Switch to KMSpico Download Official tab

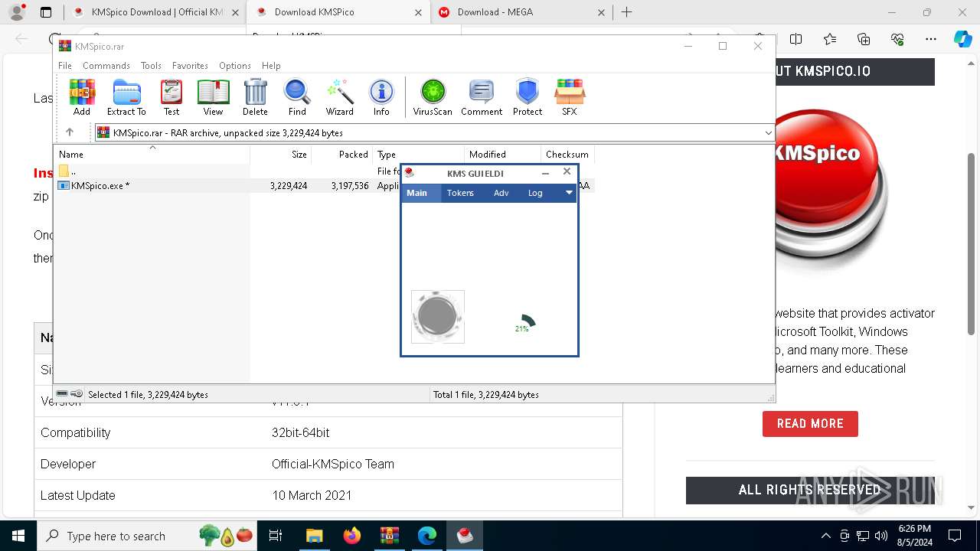point(156,12)
